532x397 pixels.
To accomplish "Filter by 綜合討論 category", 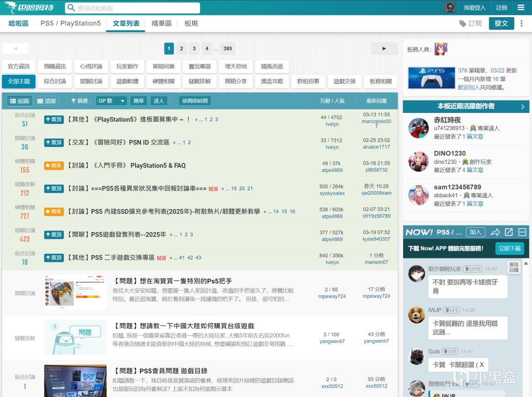I will pyautogui.click(x=55, y=81).
